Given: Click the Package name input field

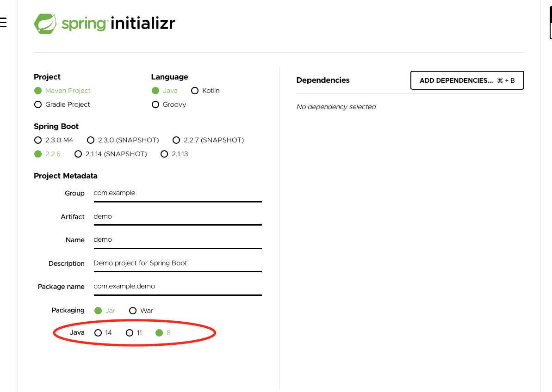Looking at the screenshot, I should tap(178, 287).
